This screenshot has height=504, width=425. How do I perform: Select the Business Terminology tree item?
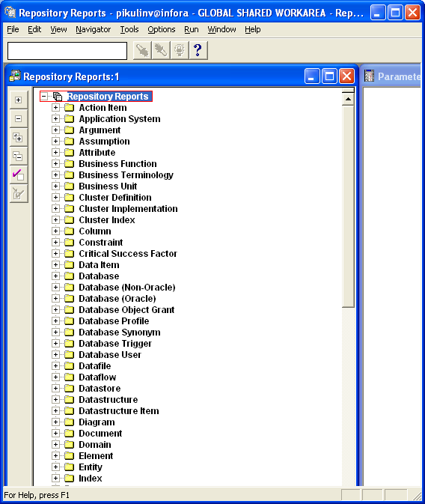pyautogui.click(x=126, y=175)
